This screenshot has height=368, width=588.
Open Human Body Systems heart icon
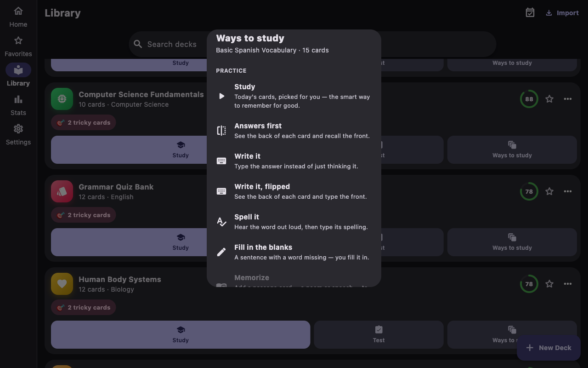tap(62, 284)
